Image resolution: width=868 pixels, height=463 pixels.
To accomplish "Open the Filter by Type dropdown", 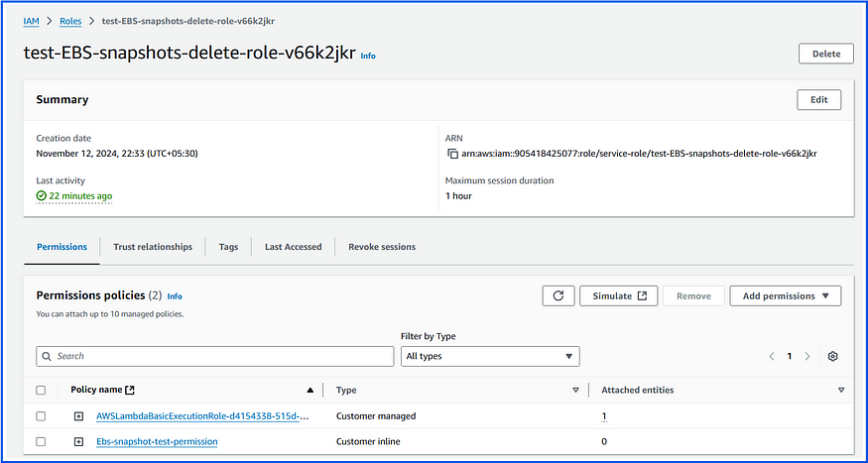I will 490,356.
